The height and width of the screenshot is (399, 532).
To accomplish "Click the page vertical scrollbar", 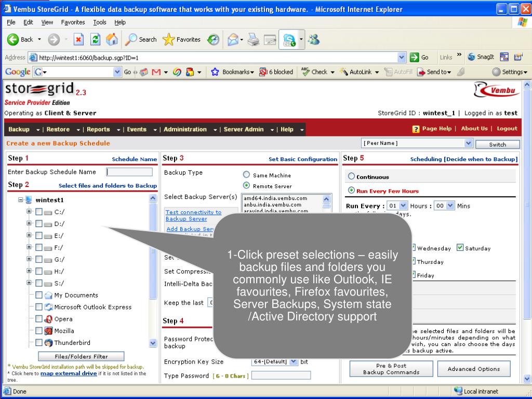I will 527,231.
